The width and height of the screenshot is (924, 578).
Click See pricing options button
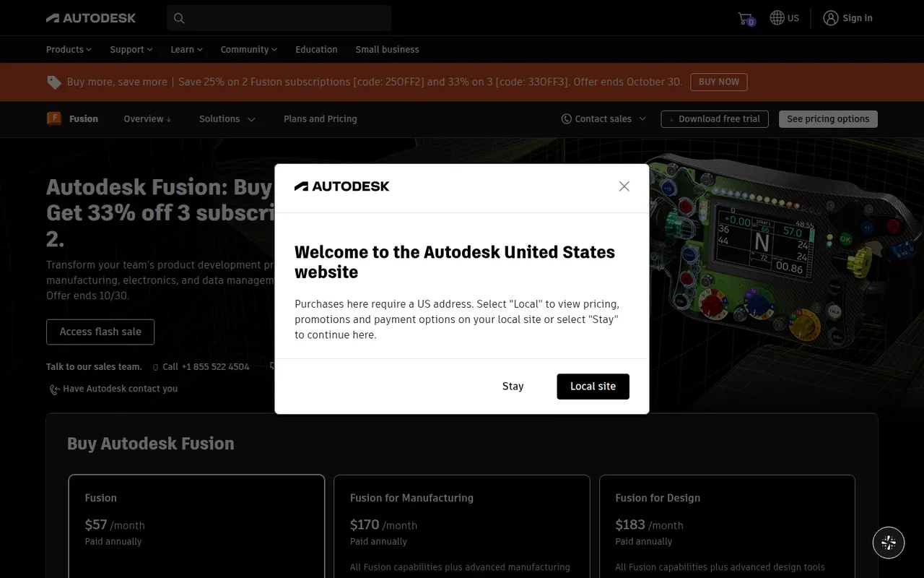(828, 118)
